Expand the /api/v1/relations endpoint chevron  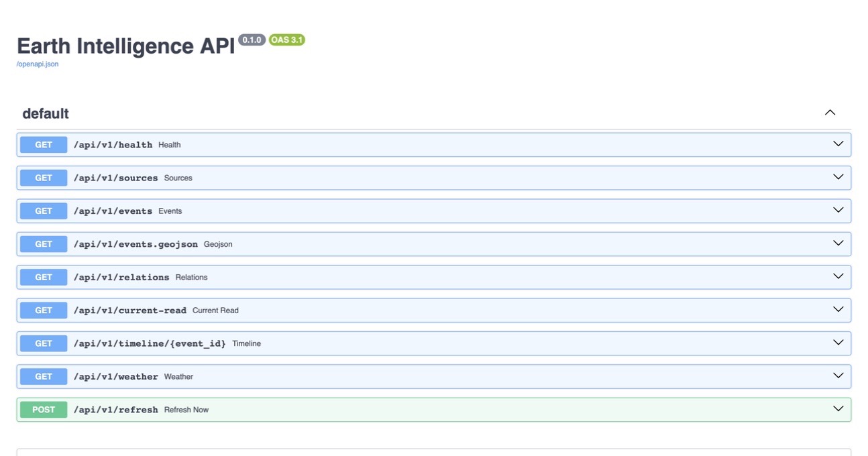838,276
